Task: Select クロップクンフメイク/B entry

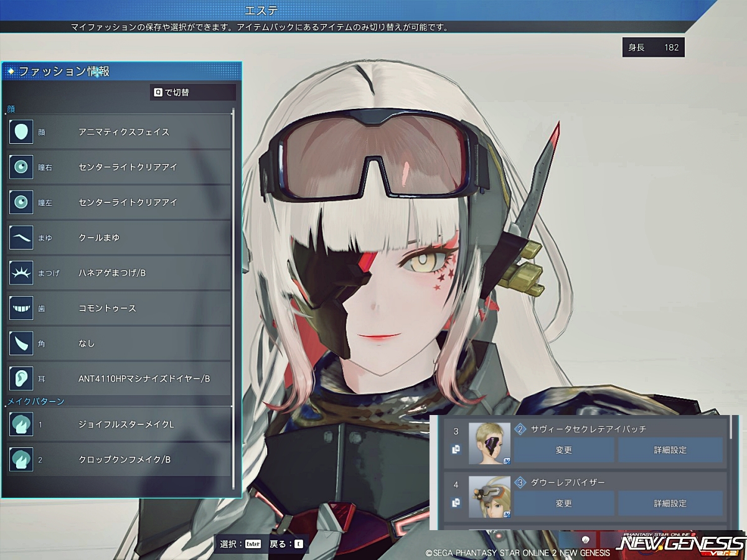Action: (119, 460)
